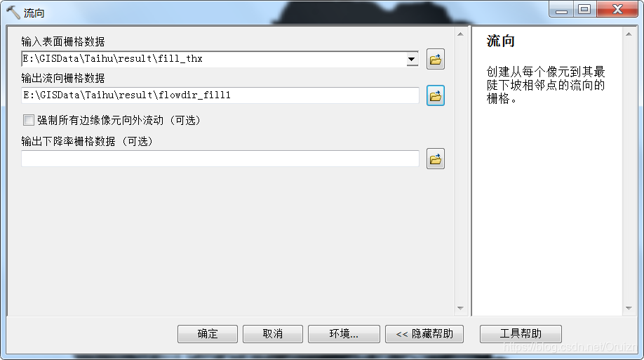Screen dimensions: 644x360
Task: Click the empty 输出下降率栅格数据 field
Action: tap(220, 159)
